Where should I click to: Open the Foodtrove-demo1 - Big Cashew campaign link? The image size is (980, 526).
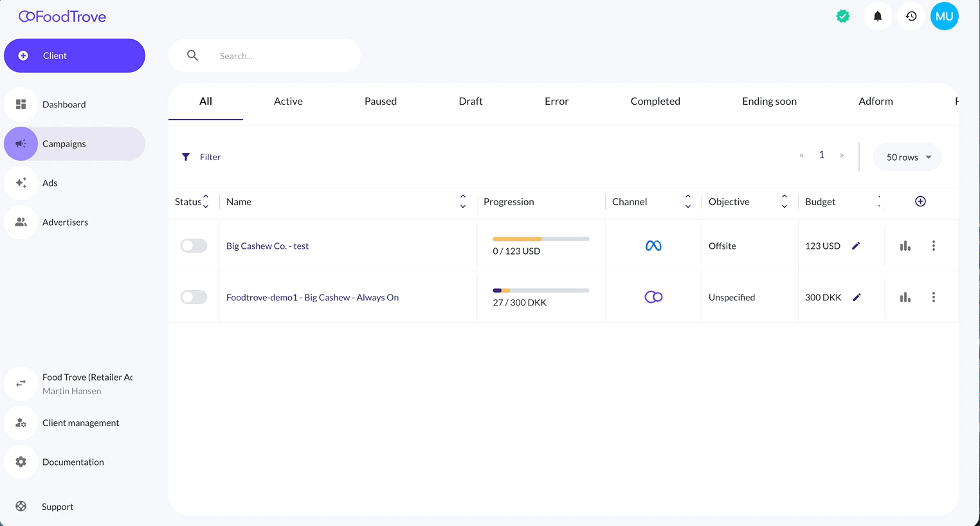tap(313, 297)
